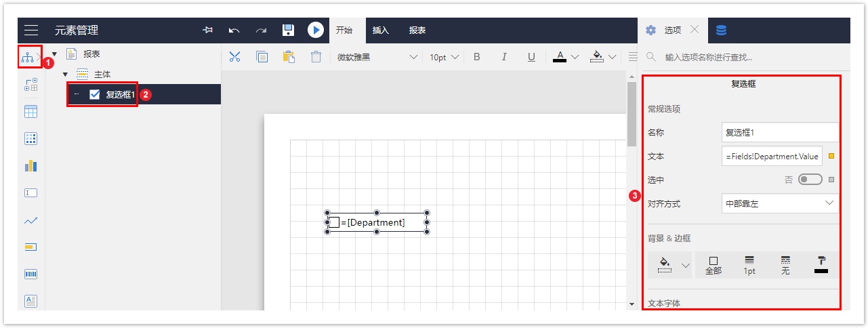Collapse the 主体 tree node

click(x=65, y=75)
